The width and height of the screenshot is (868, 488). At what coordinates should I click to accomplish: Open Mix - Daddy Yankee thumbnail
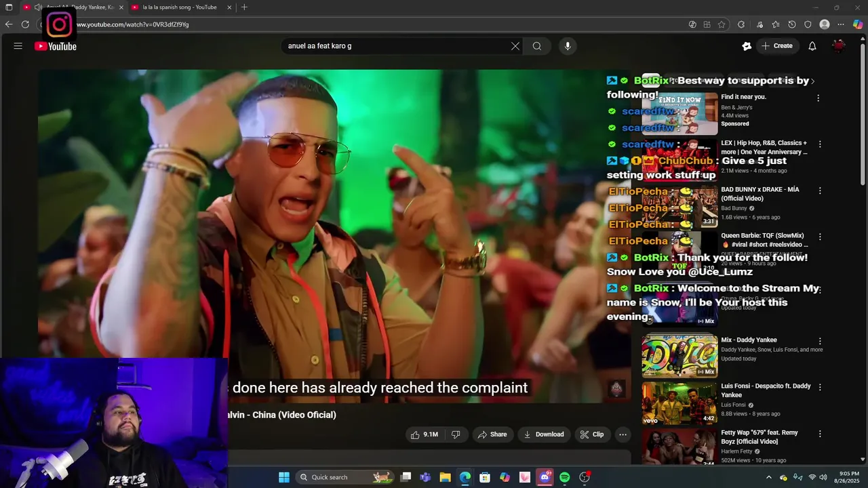(x=679, y=355)
